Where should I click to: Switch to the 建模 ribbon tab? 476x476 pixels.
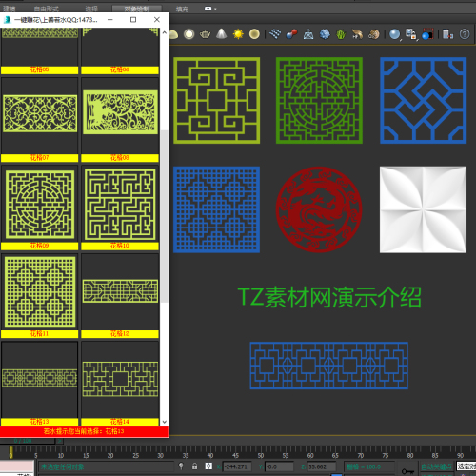tap(10, 9)
